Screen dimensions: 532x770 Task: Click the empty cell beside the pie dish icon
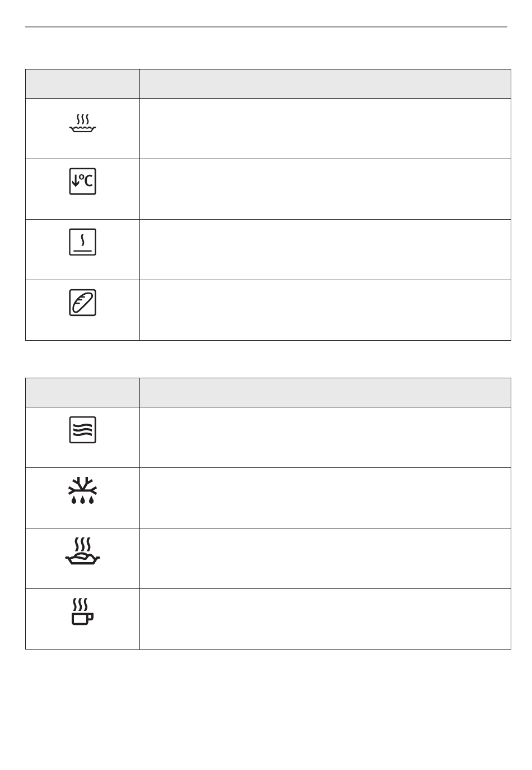pos(325,129)
